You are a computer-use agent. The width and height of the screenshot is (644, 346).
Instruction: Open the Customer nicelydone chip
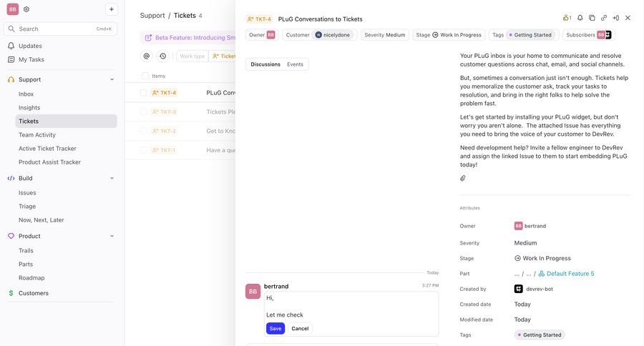(x=320, y=35)
